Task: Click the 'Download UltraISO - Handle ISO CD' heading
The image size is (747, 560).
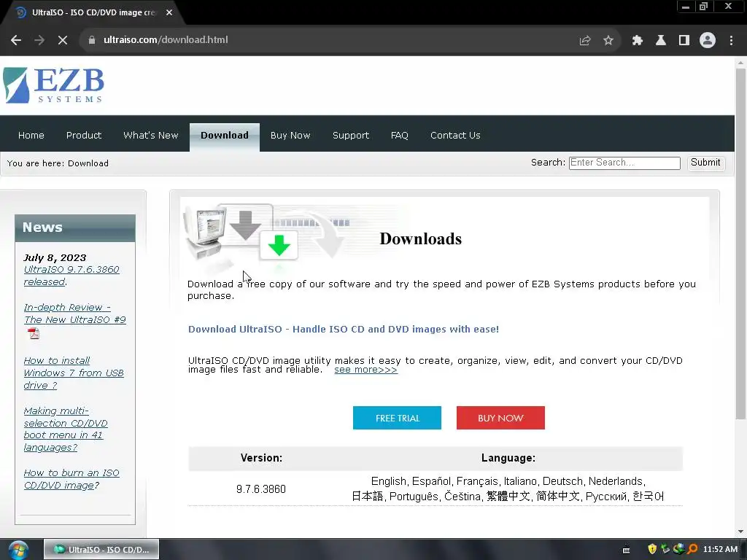Action: coord(344,329)
